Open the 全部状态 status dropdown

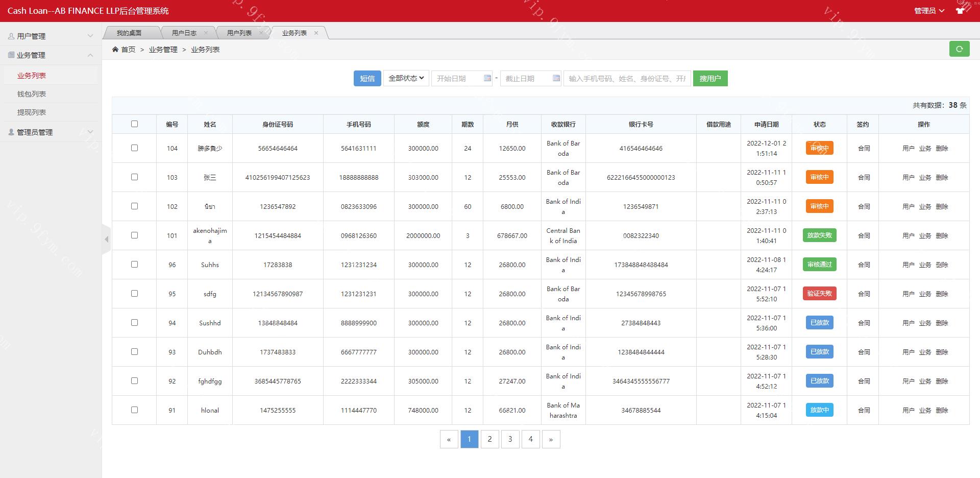[406, 78]
